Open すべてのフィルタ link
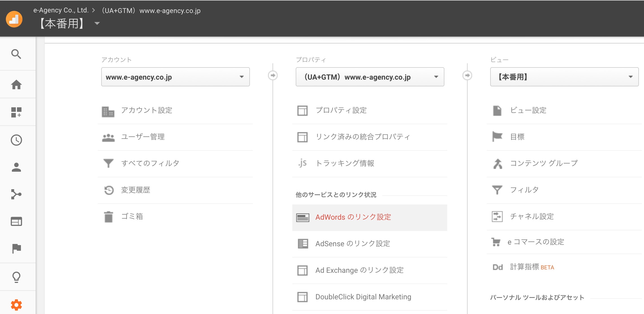This screenshot has width=644, height=314. click(x=150, y=163)
